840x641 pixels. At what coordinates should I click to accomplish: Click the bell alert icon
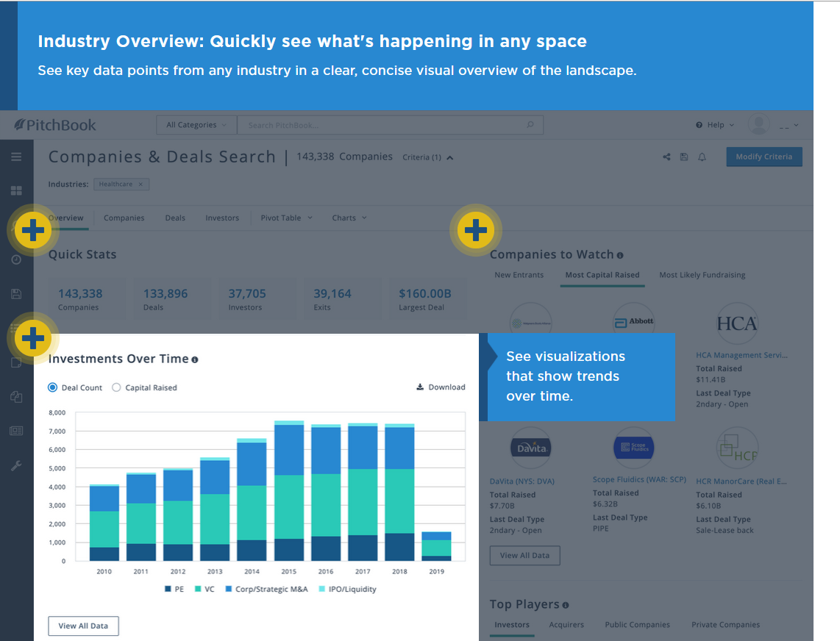pos(702,157)
